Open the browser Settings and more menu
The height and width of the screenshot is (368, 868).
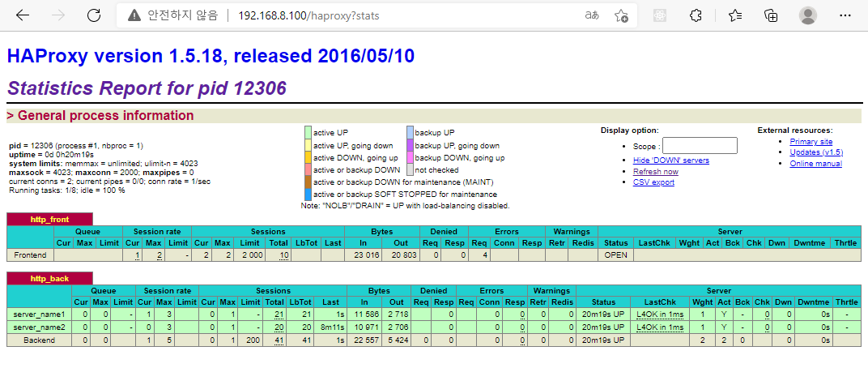point(845,15)
